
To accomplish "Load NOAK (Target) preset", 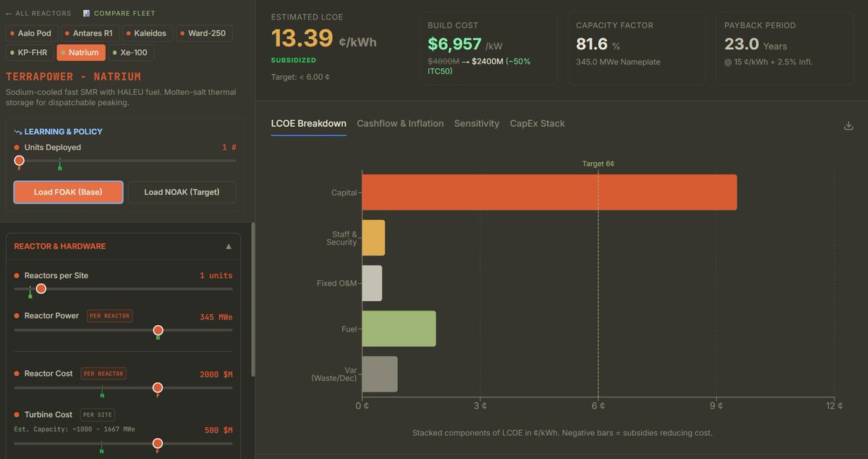I will (x=182, y=192).
